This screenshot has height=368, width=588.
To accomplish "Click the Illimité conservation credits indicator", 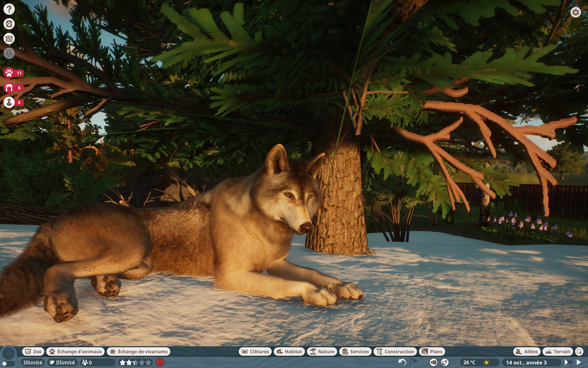I will point(62,362).
